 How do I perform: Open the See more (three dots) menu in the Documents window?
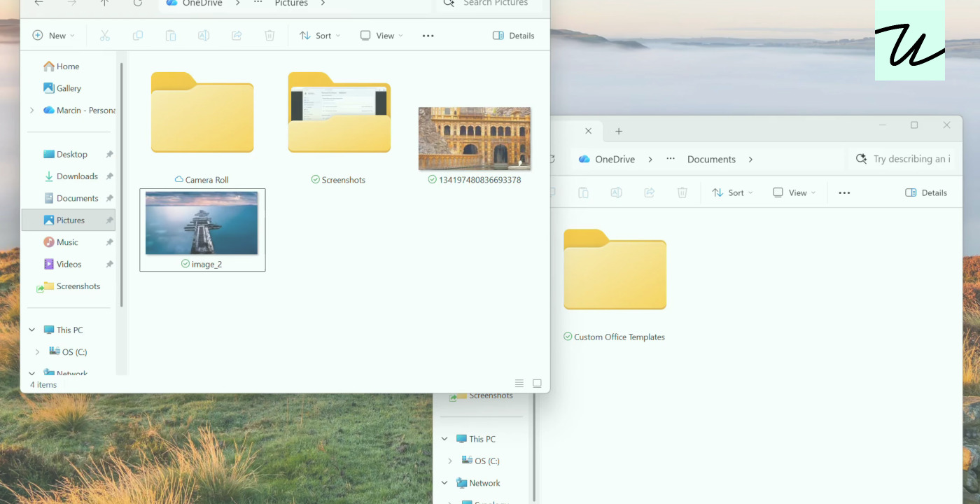coord(844,192)
